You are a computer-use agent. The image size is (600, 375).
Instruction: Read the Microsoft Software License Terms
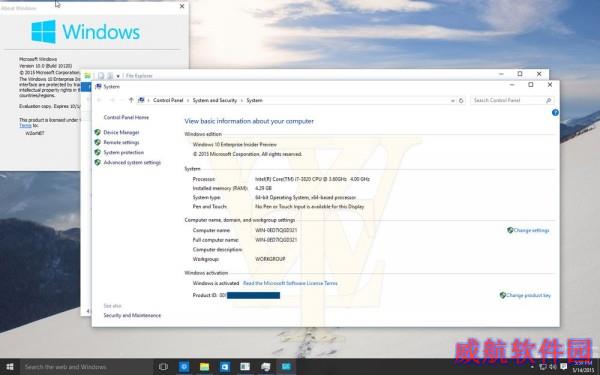click(290, 284)
